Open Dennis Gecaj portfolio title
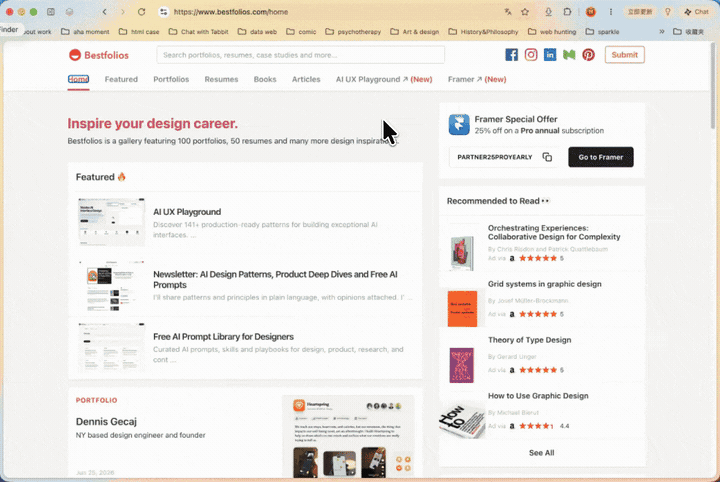 coord(106,421)
